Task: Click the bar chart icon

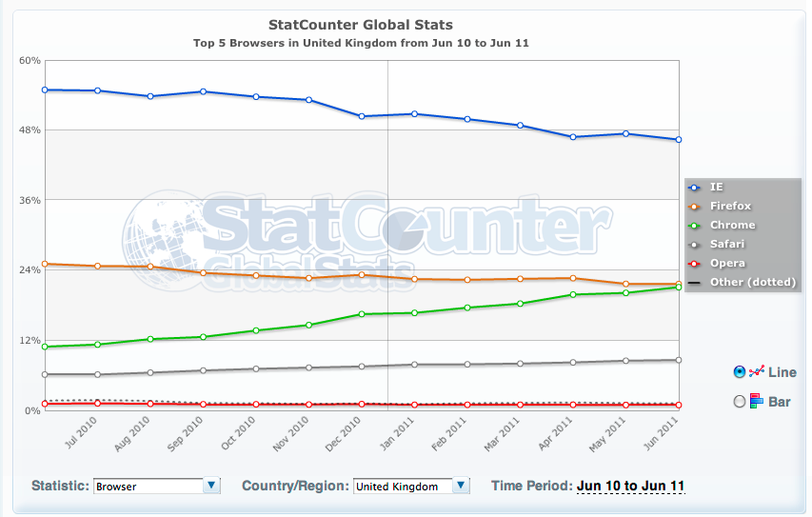Action: click(x=757, y=402)
